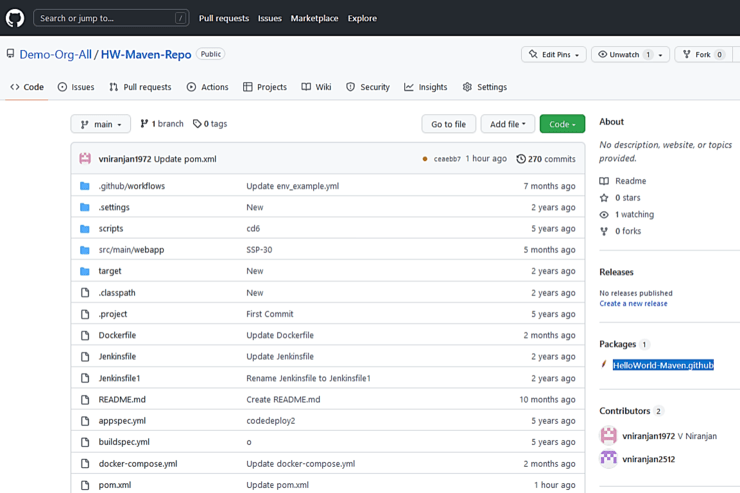
Task: Click the scripts folder icon
Action: (85, 229)
